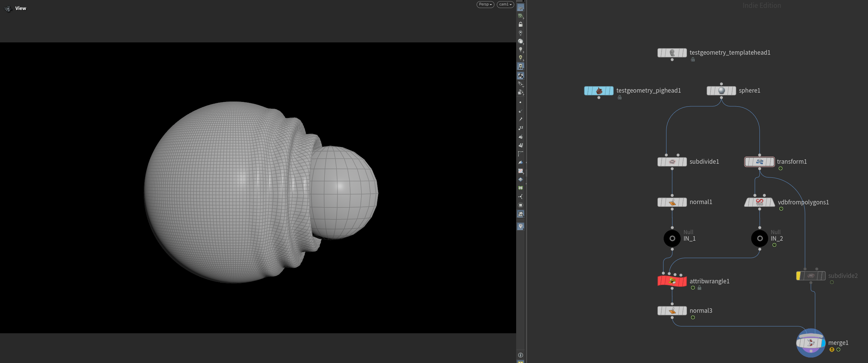
Task: Click the lock camera padlock icon
Action: [x=520, y=25]
